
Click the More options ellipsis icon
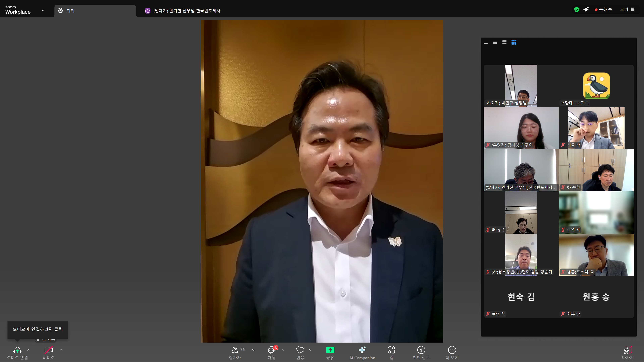[x=452, y=350]
